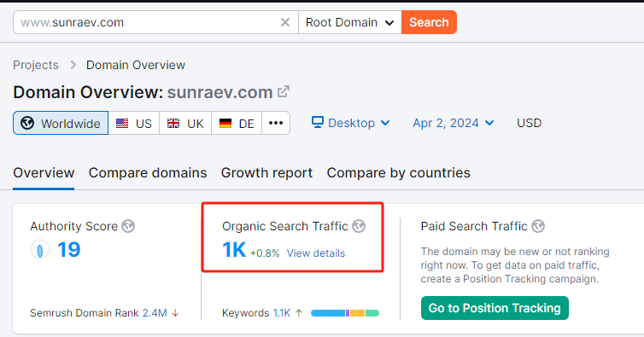This screenshot has height=337, width=644.
Task: Click the Authority Score gauge icon
Action: [40, 250]
